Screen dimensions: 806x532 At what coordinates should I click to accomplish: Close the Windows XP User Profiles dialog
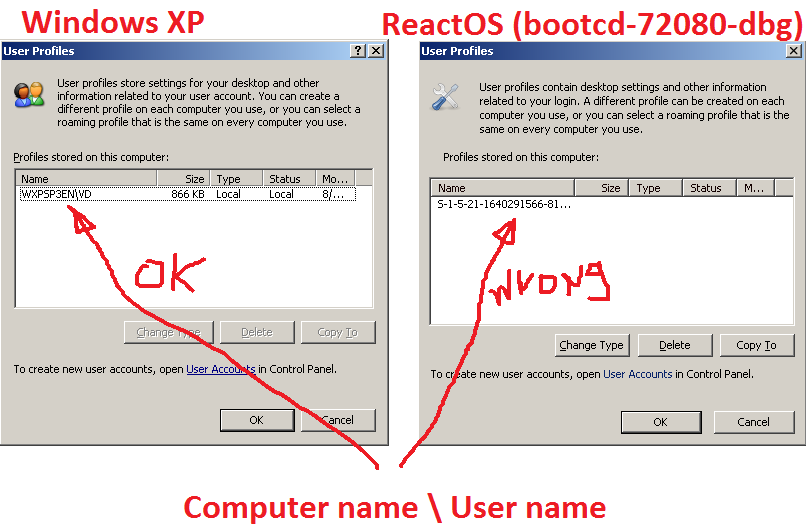[376, 51]
